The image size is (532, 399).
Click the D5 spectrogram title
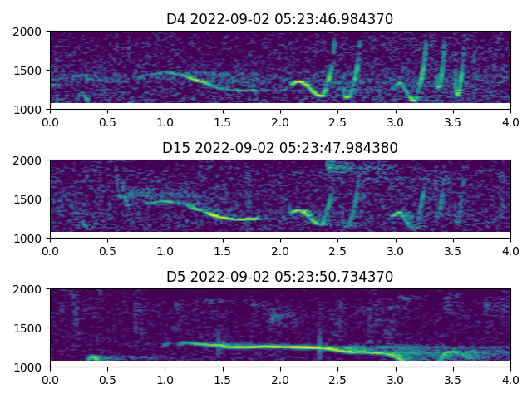[280, 277]
